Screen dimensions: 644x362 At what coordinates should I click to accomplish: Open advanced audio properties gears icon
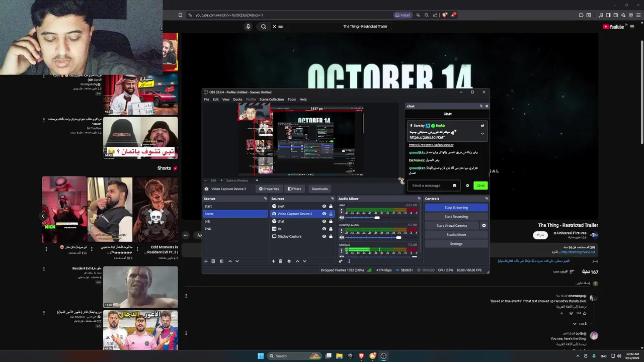[x=341, y=261]
